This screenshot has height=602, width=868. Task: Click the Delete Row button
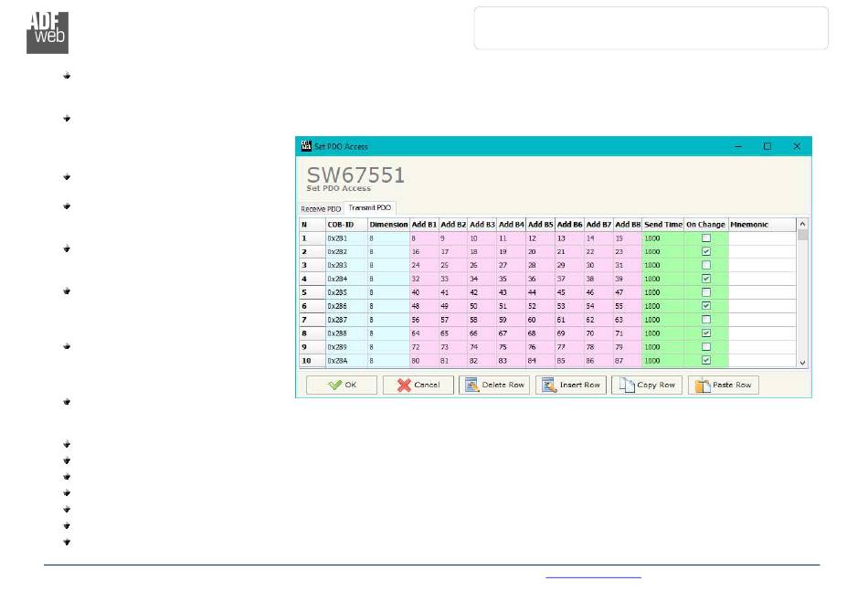pos(494,385)
